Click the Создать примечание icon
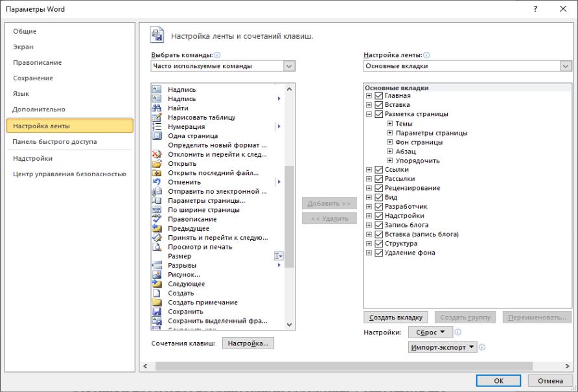Screen dimensions: 578x392 tap(157, 303)
